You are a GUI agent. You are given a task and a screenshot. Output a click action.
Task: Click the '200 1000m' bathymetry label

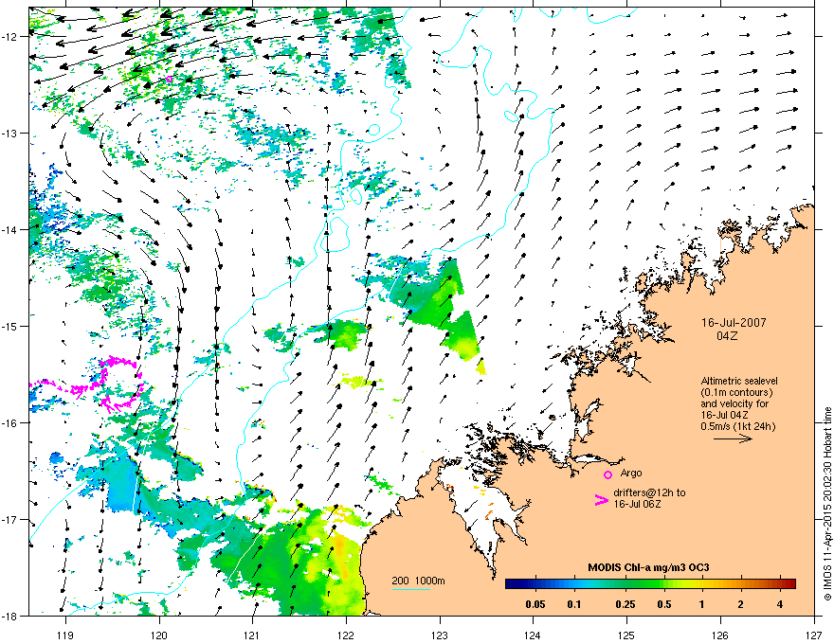pos(418,581)
